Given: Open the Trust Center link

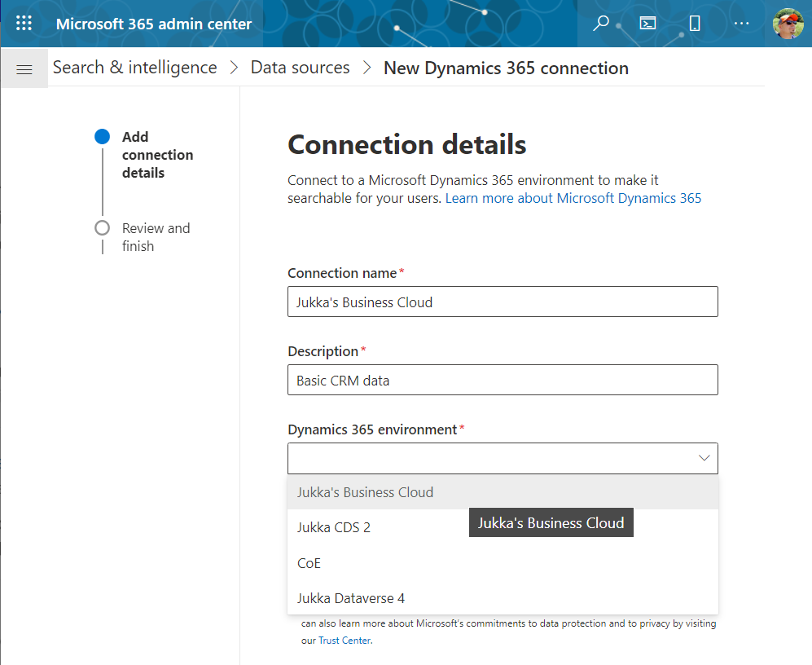Looking at the screenshot, I should [345, 641].
